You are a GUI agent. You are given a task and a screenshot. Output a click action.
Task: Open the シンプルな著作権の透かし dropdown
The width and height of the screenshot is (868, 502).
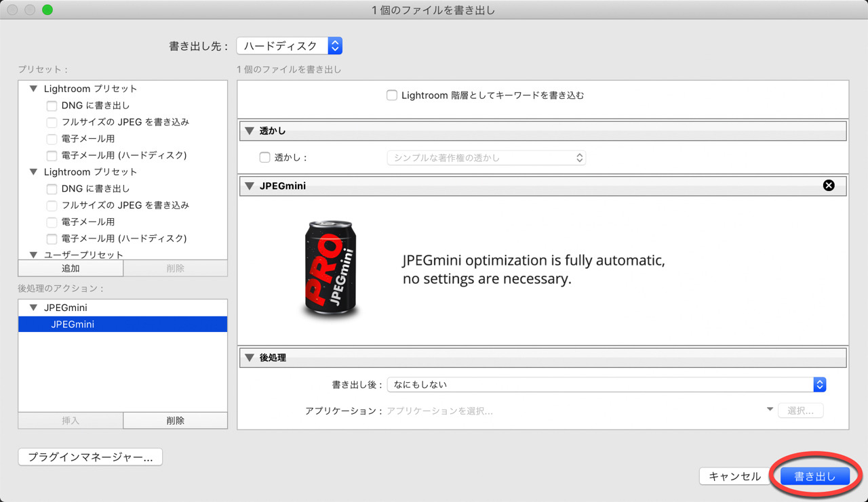coord(486,158)
